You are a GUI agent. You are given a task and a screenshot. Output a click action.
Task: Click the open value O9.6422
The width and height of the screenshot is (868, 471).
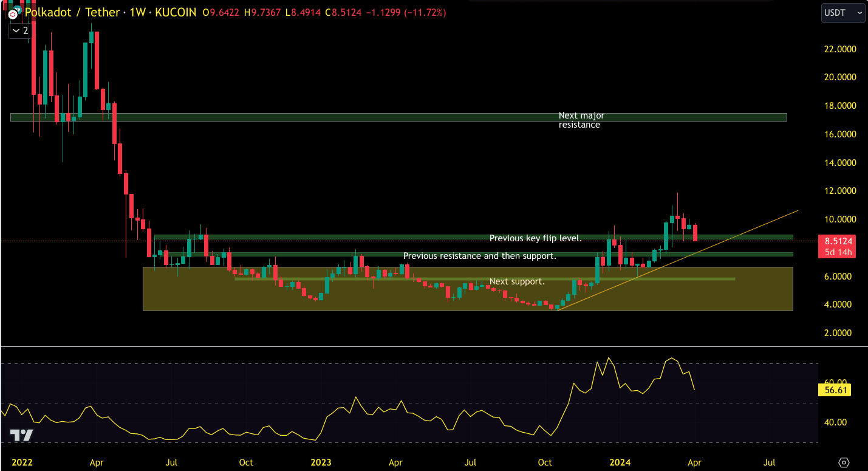(x=221, y=12)
